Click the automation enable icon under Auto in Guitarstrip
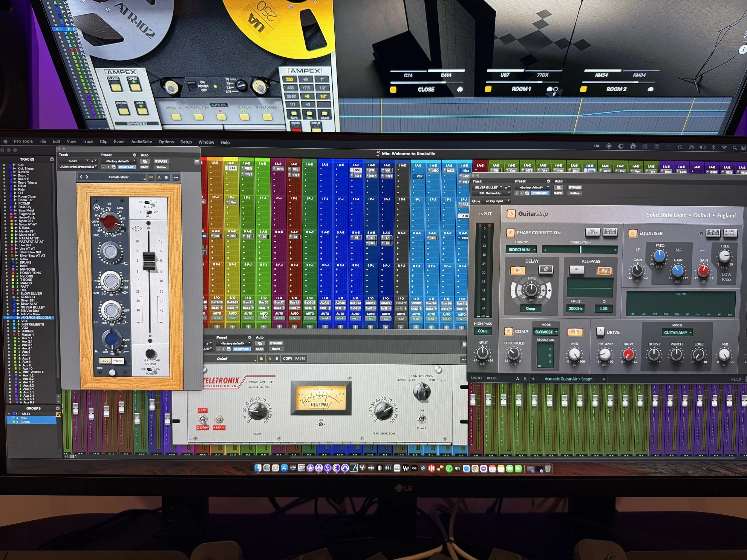 (559, 187)
